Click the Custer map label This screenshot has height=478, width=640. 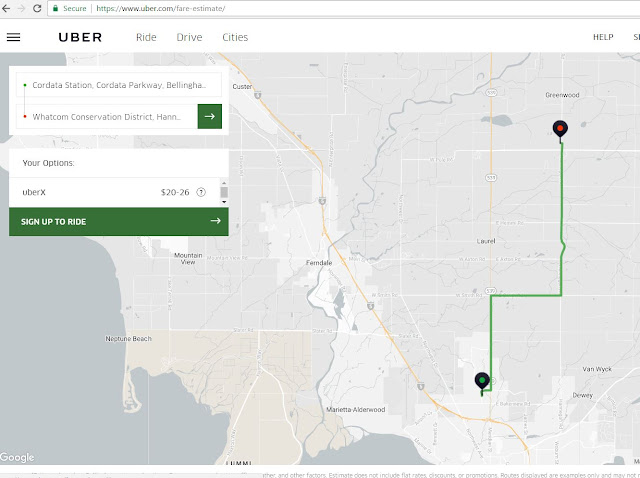point(242,87)
